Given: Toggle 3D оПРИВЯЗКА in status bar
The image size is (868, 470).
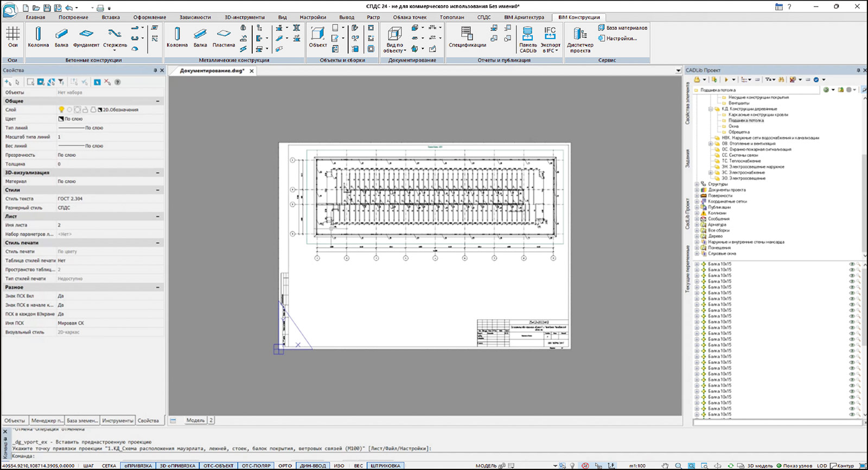Looking at the screenshot, I should click(177, 466).
